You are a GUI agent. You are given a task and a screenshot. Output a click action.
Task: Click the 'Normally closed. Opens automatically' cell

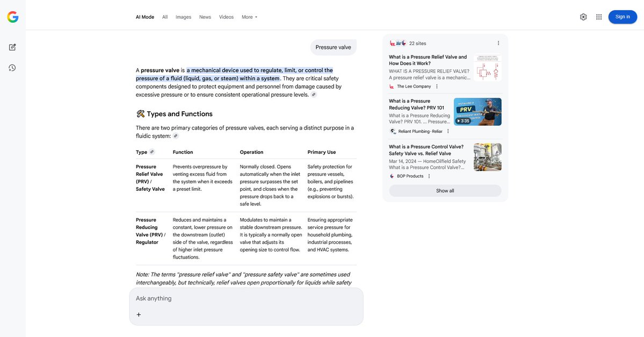[270, 185]
